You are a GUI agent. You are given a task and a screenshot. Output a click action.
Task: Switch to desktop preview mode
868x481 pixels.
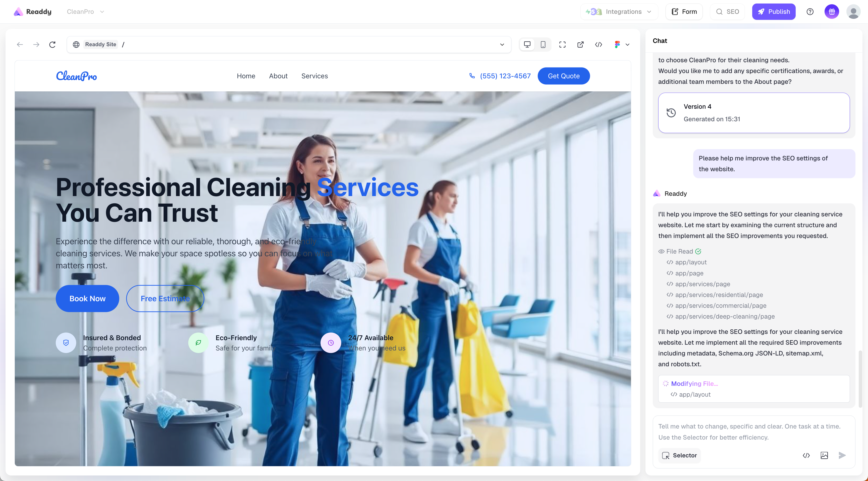[x=527, y=44]
